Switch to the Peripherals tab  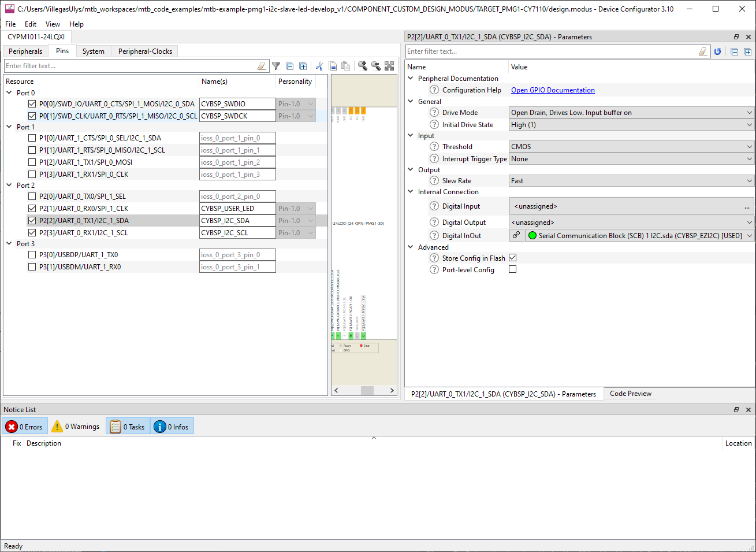point(25,51)
